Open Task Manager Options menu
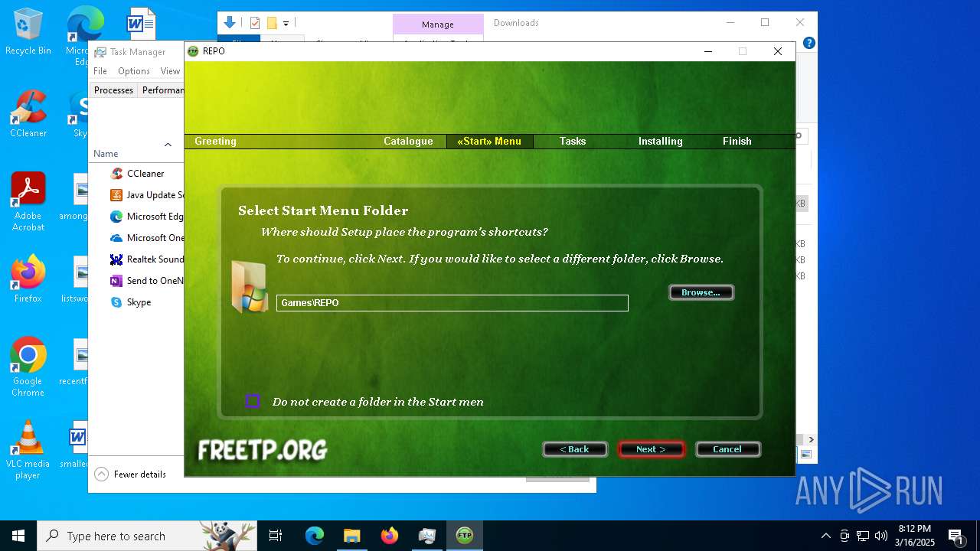 (x=134, y=71)
